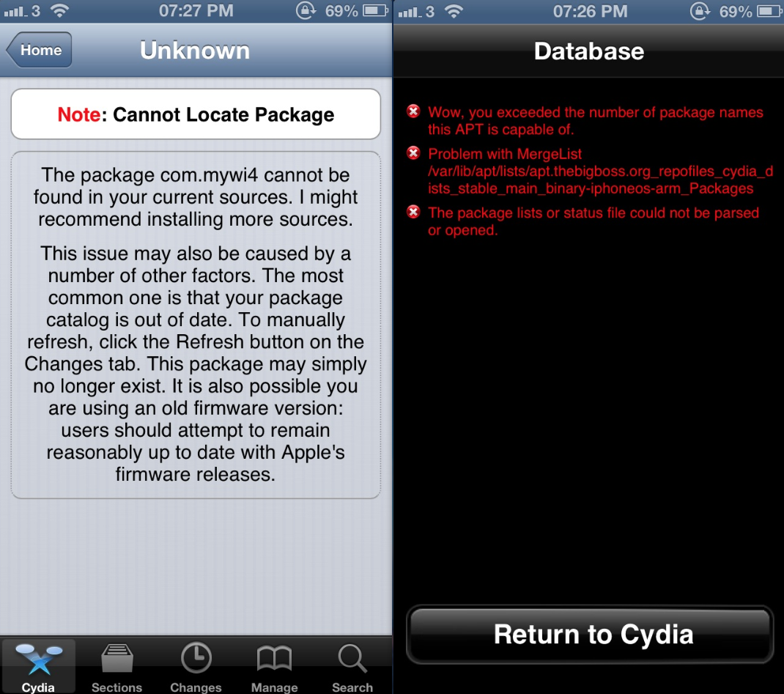Go back with the Home button

39,50
